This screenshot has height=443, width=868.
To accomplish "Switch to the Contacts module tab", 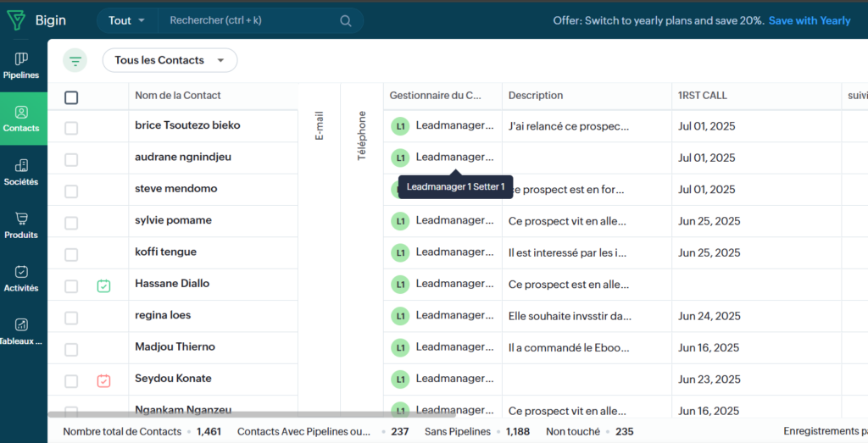I will [21, 119].
